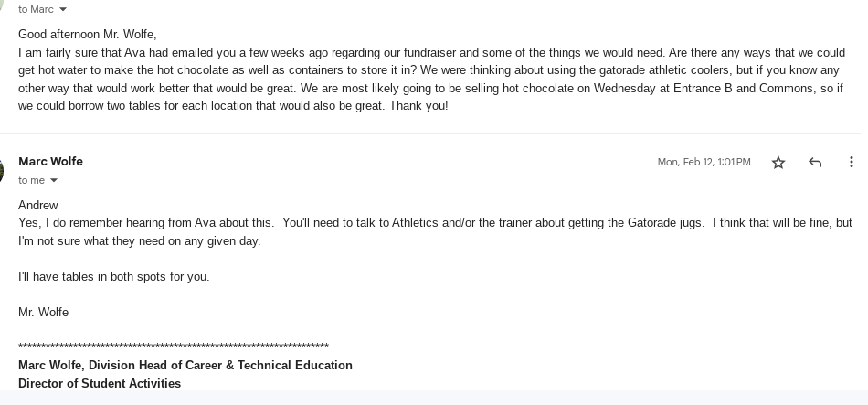Show details arrow beside "to me"
The width and height of the screenshot is (868, 405).
pyautogui.click(x=54, y=181)
